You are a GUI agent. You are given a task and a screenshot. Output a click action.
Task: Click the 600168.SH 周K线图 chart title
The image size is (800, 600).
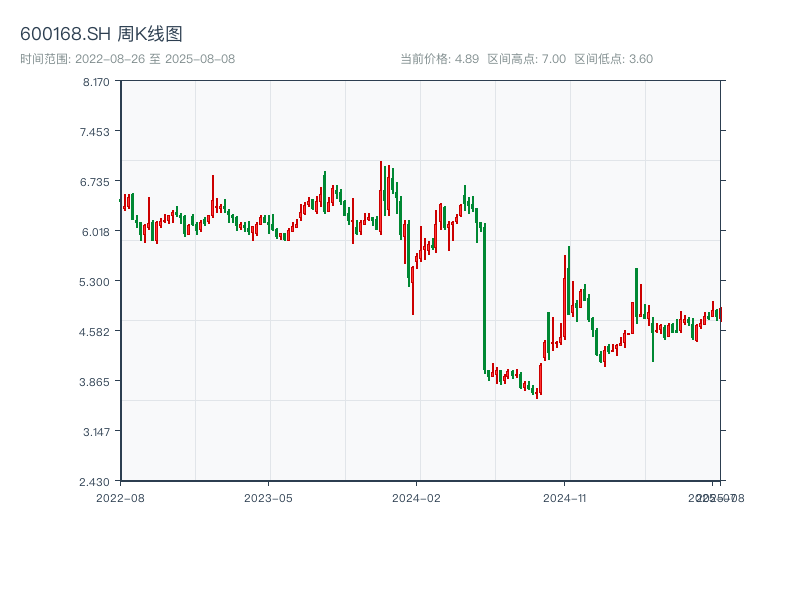click(x=101, y=35)
